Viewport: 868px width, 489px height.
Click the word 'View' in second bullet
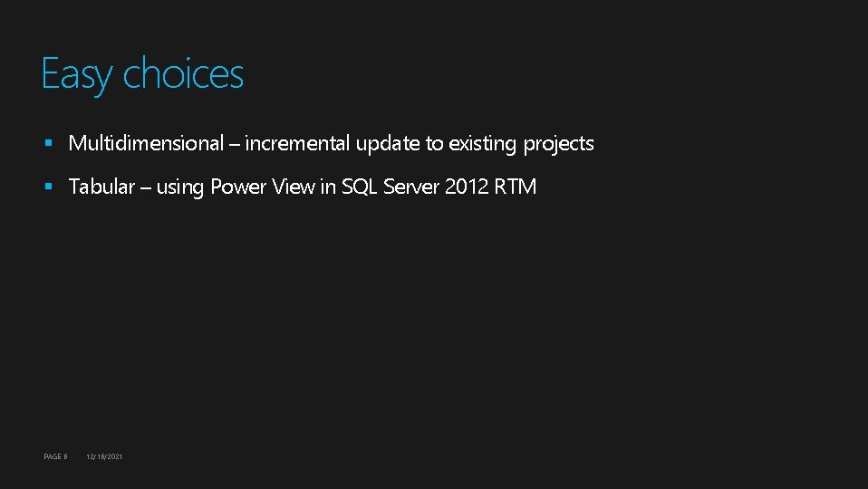point(294,187)
